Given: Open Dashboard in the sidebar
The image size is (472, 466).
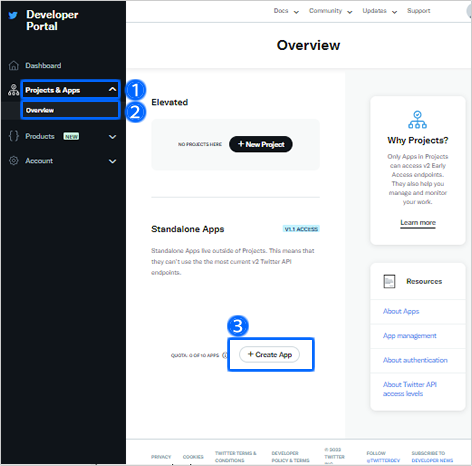Looking at the screenshot, I should point(43,65).
